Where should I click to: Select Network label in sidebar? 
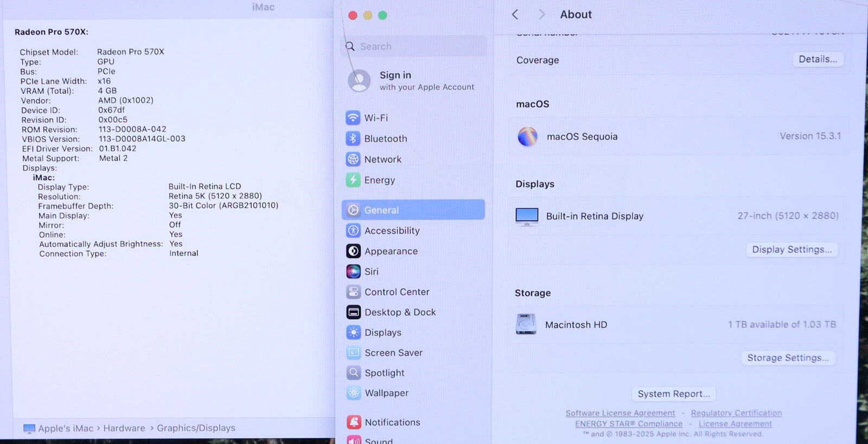click(383, 159)
